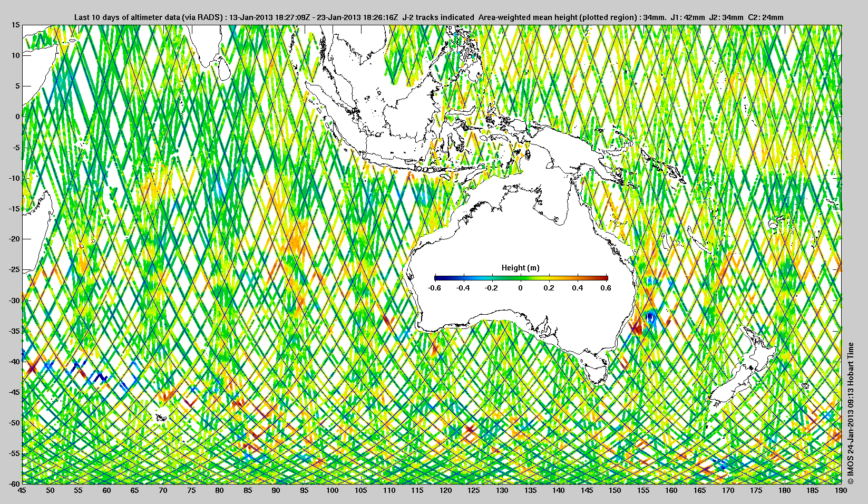Click longitude axis label 105

[360, 491]
